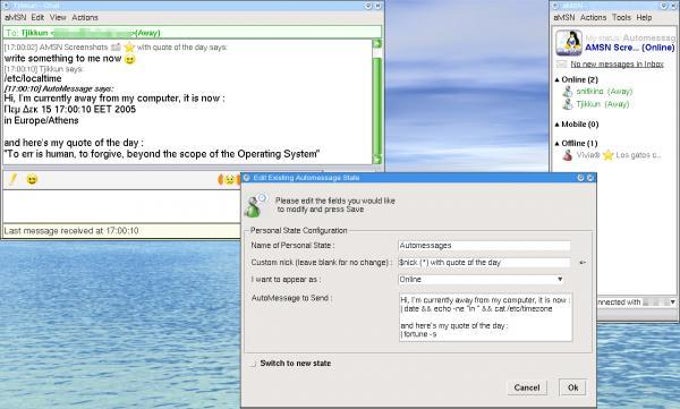Click the Custom nick input field
The height and width of the screenshot is (409, 680).
pyautogui.click(x=484, y=262)
